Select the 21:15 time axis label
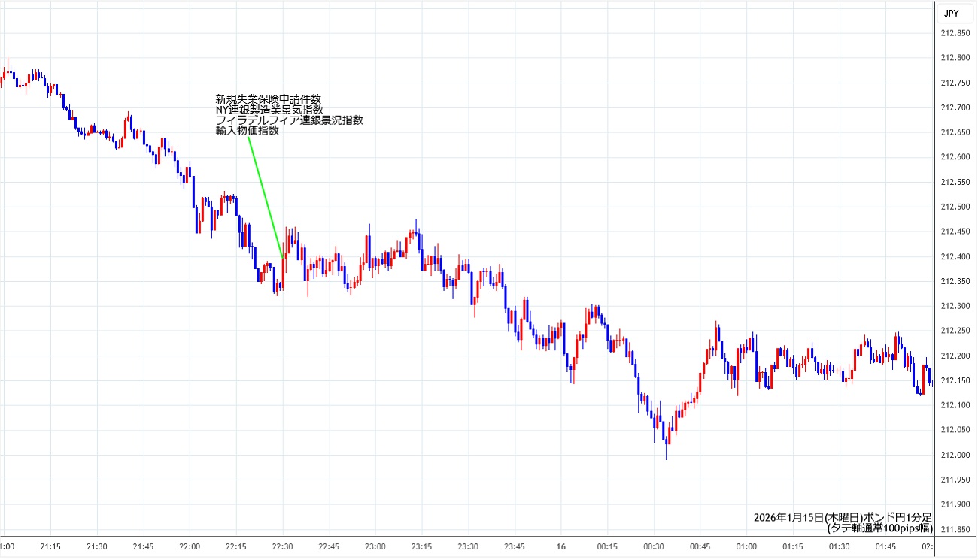 (x=50, y=546)
